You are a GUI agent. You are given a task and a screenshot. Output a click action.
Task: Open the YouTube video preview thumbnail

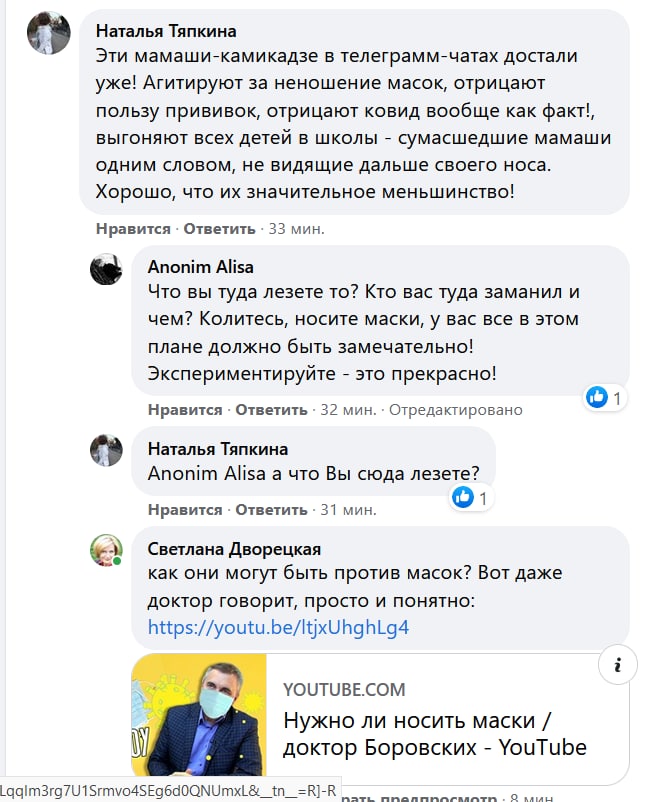pyautogui.click(x=199, y=715)
